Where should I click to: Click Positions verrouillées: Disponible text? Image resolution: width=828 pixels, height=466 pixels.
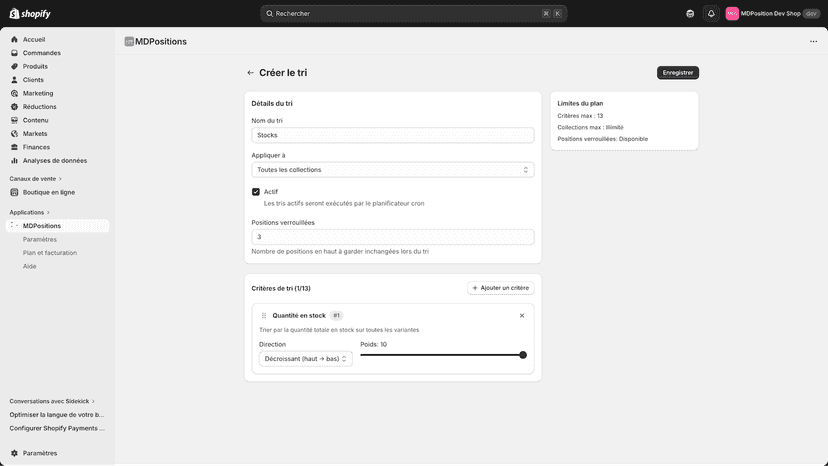(x=603, y=139)
